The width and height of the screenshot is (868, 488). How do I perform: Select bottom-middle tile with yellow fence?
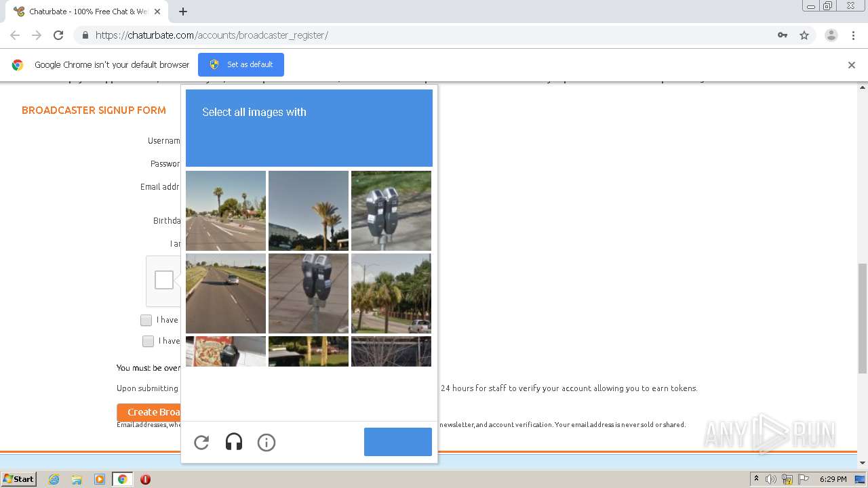(x=309, y=351)
